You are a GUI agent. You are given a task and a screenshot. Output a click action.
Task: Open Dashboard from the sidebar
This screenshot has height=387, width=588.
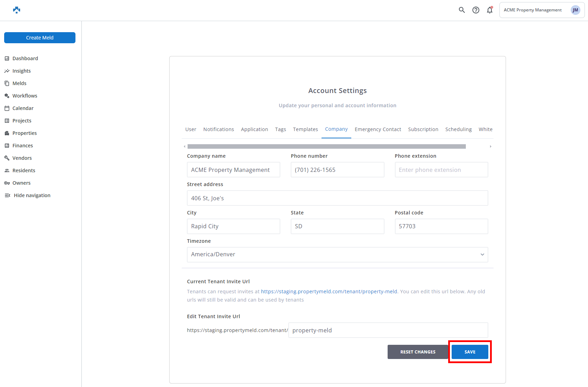tap(25, 58)
